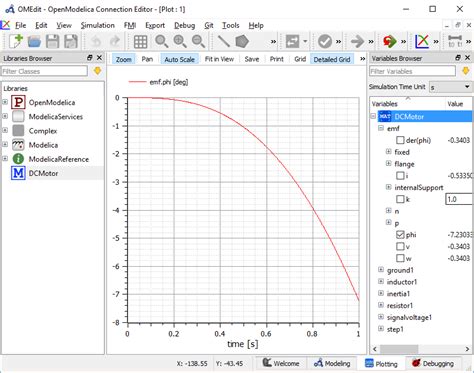Click the New Modelica Class icon
Viewport: 474px width, 373px height.
(x=16, y=41)
